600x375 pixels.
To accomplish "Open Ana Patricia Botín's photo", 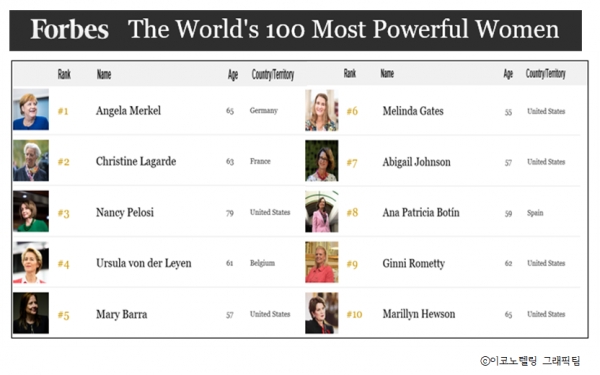I will coord(322,212).
